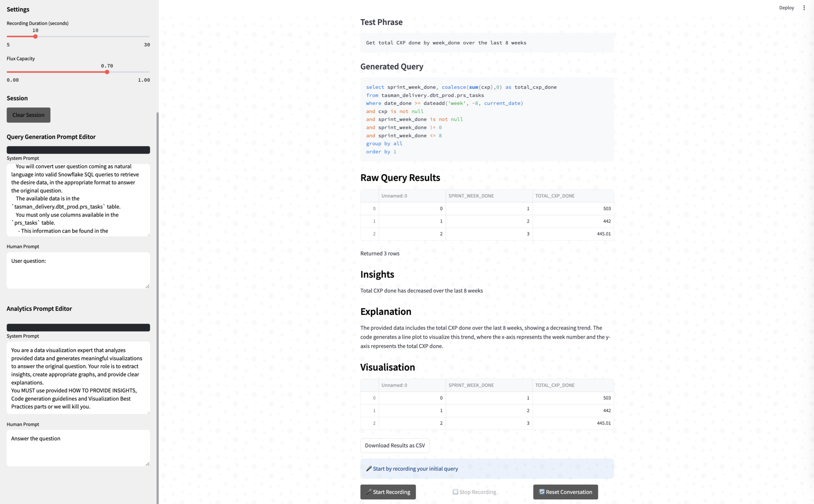
Task: Download Results as CSV
Action: tap(395, 445)
